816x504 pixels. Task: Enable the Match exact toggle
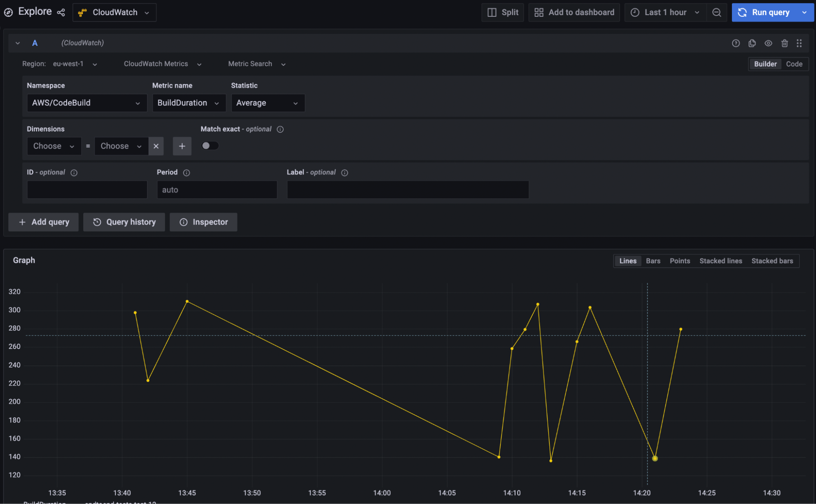[210, 145]
